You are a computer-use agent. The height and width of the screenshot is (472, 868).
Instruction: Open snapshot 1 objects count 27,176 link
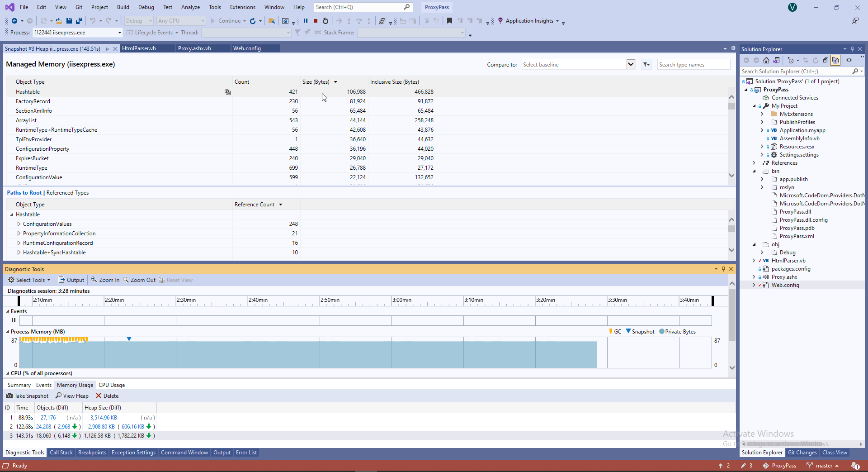pos(48,418)
